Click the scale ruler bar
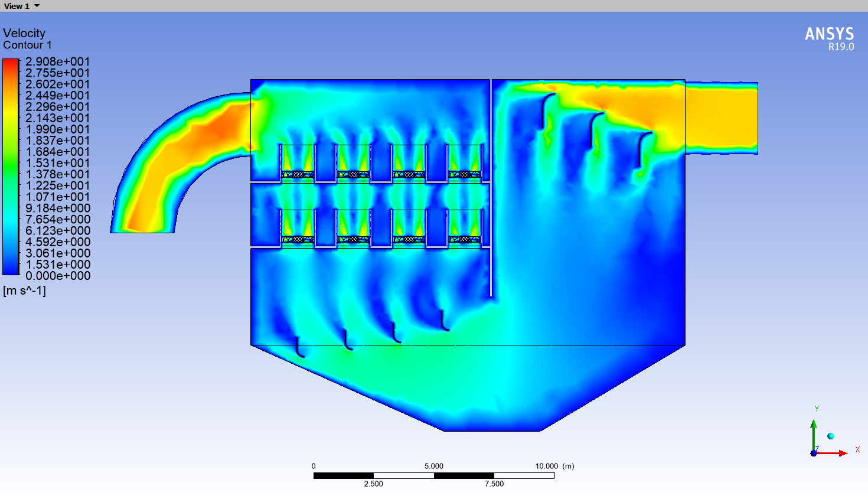The image size is (868, 499). coord(433,475)
